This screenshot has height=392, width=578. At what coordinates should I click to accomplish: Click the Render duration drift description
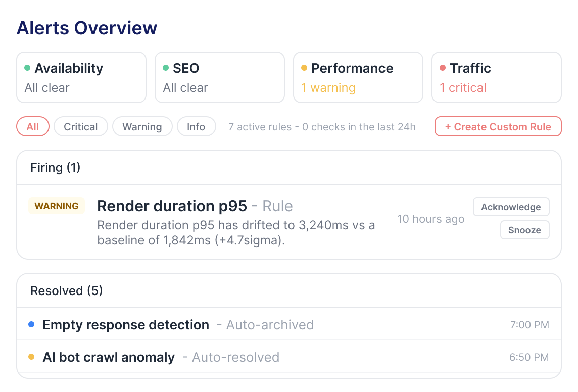click(x=236, y=232)
